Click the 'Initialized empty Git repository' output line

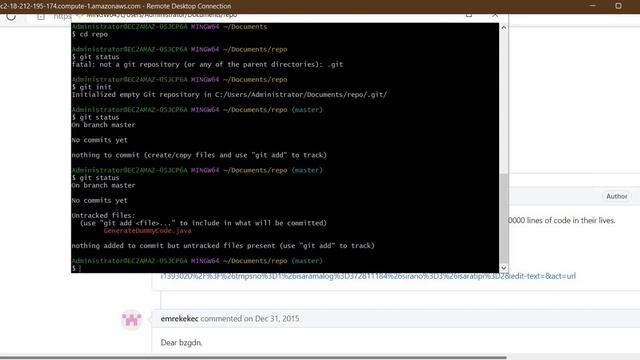(229, 95)
